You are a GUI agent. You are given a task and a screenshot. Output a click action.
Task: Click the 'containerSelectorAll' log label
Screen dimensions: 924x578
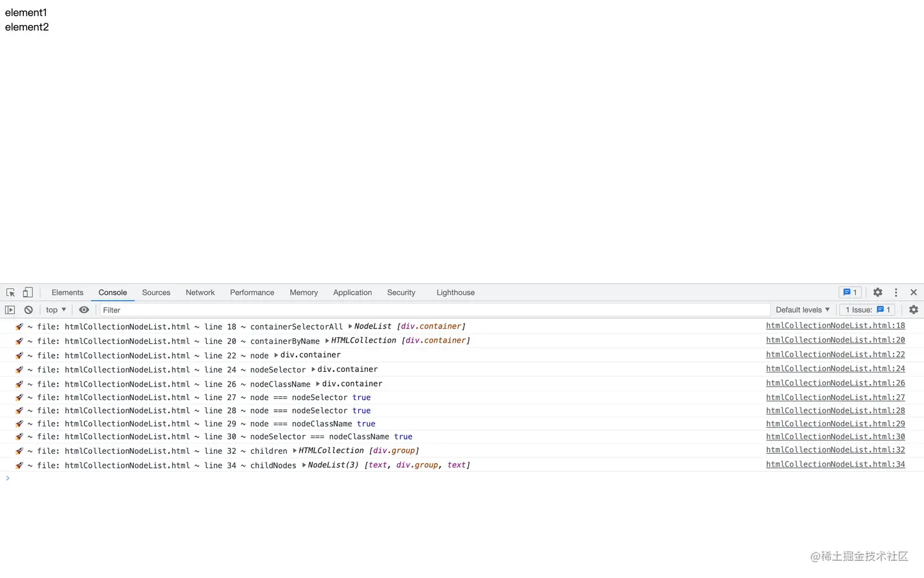(296, 327)
